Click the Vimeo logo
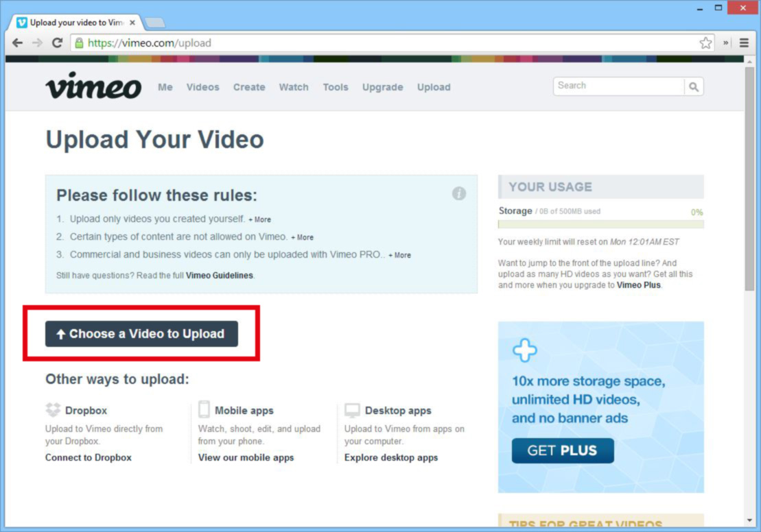The width and height of the screenshot is (761, 532). point(94,86)
